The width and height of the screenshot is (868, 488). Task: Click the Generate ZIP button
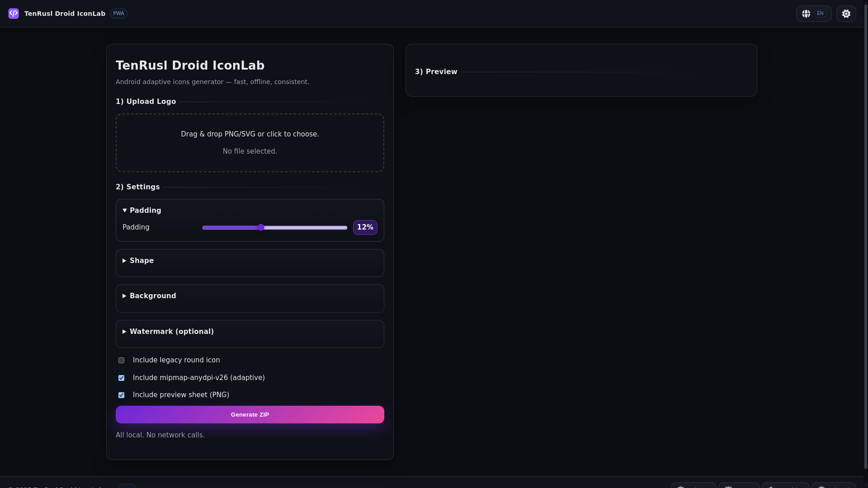(250, 415)
